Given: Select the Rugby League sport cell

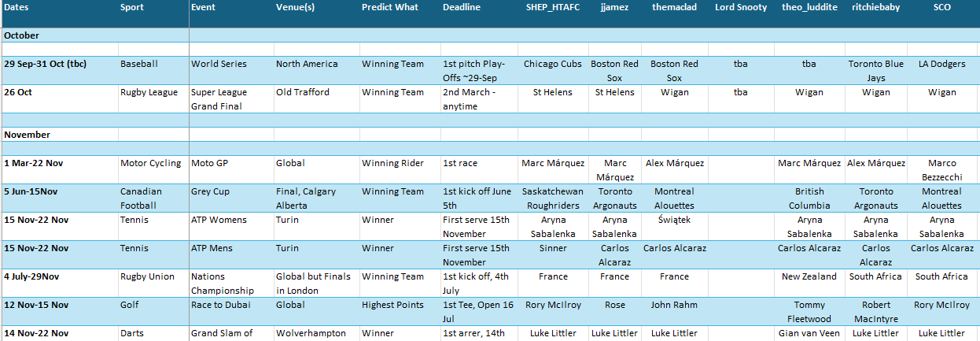Looking at the screenshot, I should click(153, 98).
